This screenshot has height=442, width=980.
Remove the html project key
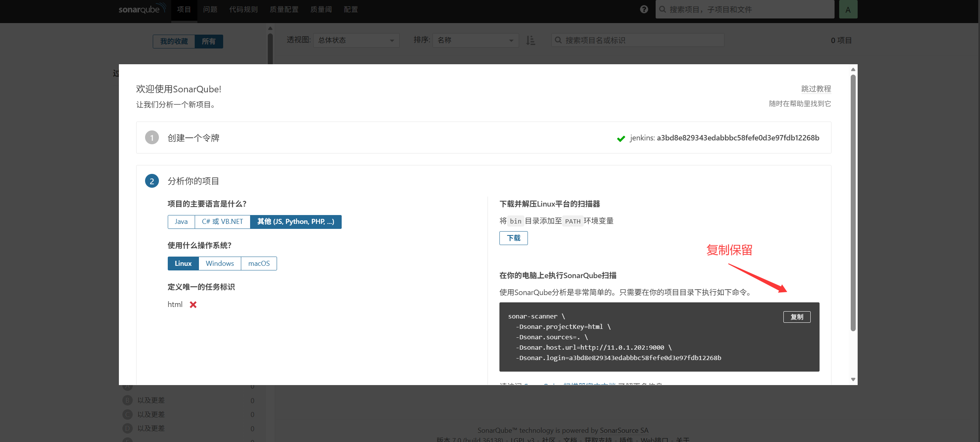[193, 305]
